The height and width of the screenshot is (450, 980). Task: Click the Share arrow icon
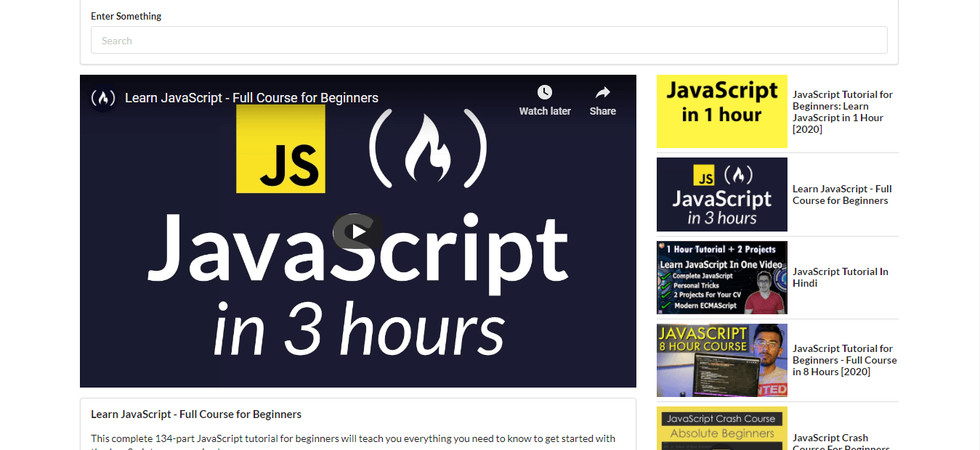[603, 92]
